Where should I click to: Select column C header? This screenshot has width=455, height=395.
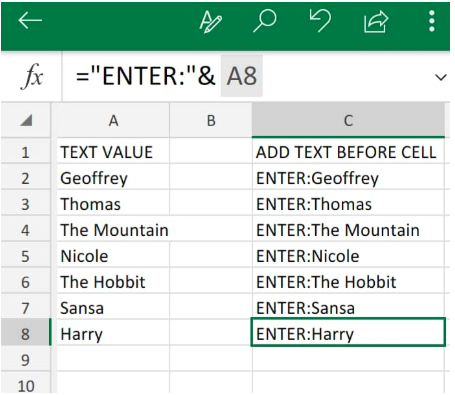pos(348,120)
